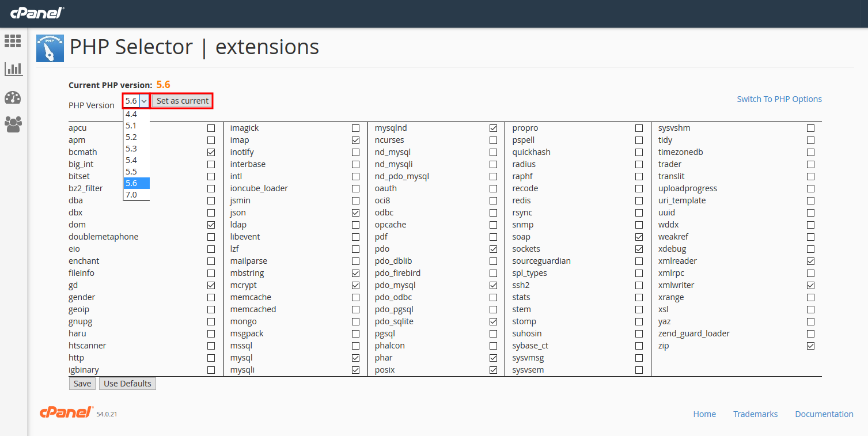Follow the Documentation footer link

[x=824, y=414]
